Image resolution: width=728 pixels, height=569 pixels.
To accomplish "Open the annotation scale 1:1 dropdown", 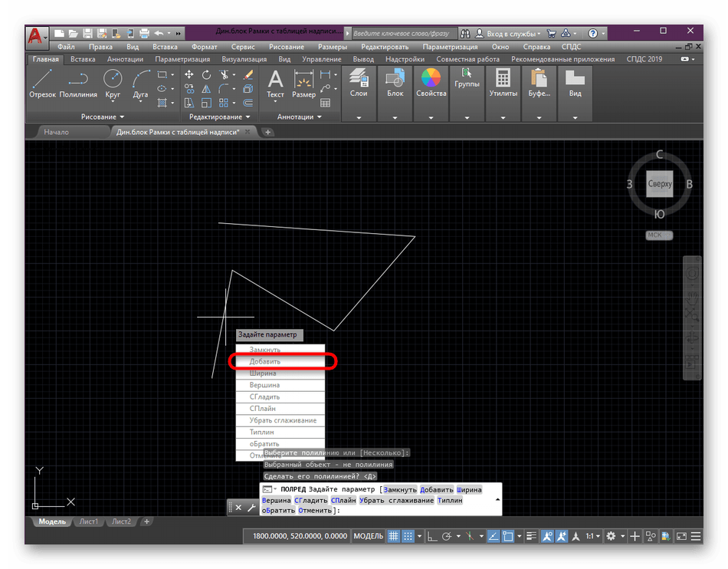I will 592,537.
